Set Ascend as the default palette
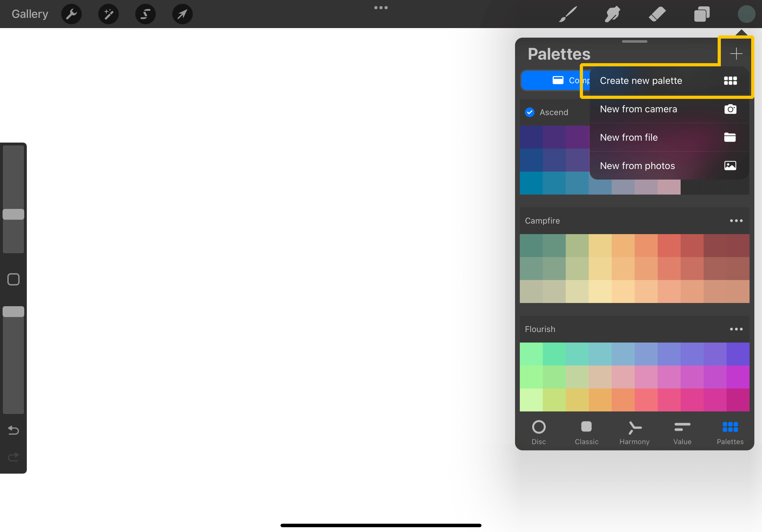Screen dimensions: 762x532 529,112
